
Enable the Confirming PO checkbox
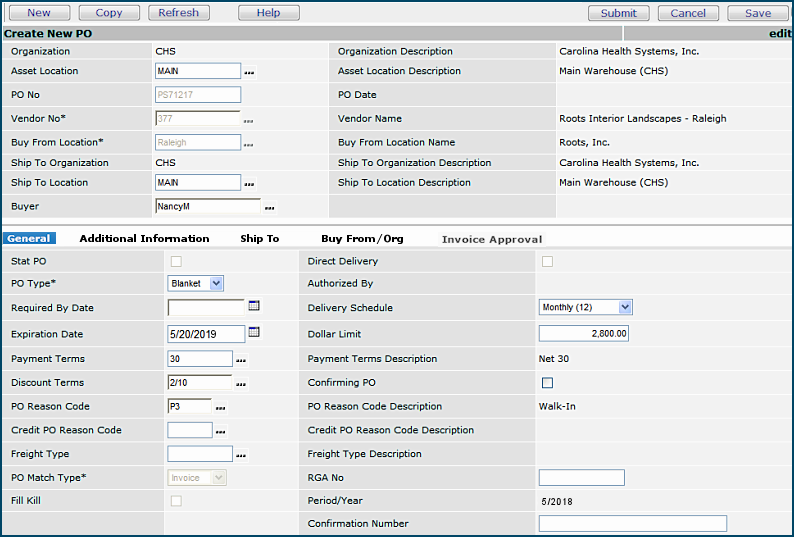click(x=547, y=383)
